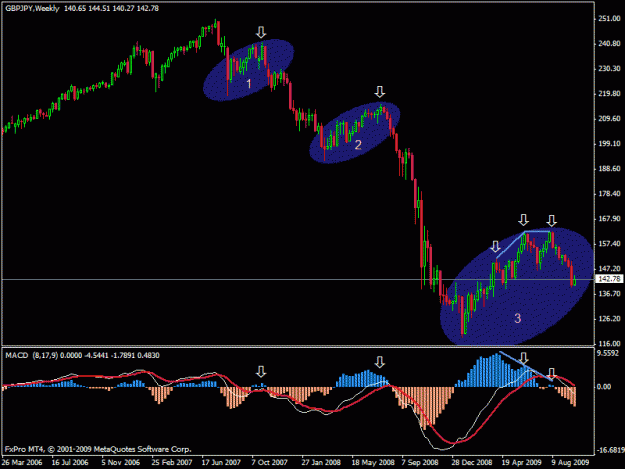Click the 7 Sep 2008 date label
625x469 pixels.
420,463
